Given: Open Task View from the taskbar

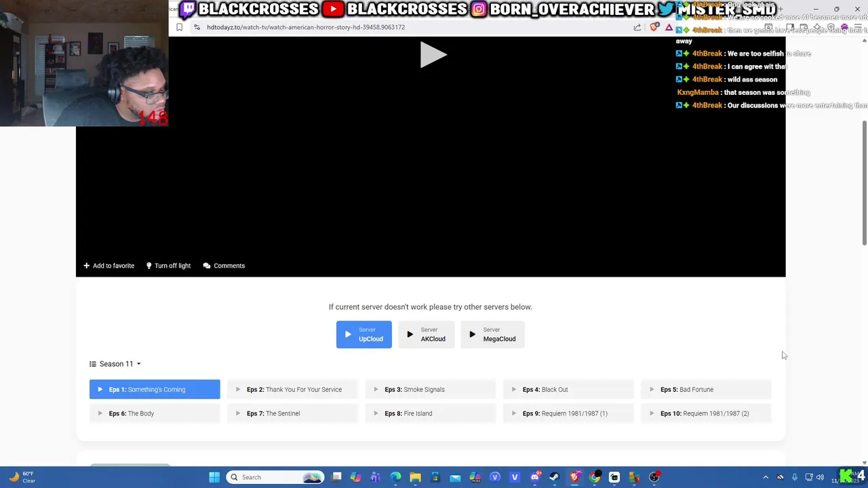Looking at the screenshot, I should click(x=336, y=477).
